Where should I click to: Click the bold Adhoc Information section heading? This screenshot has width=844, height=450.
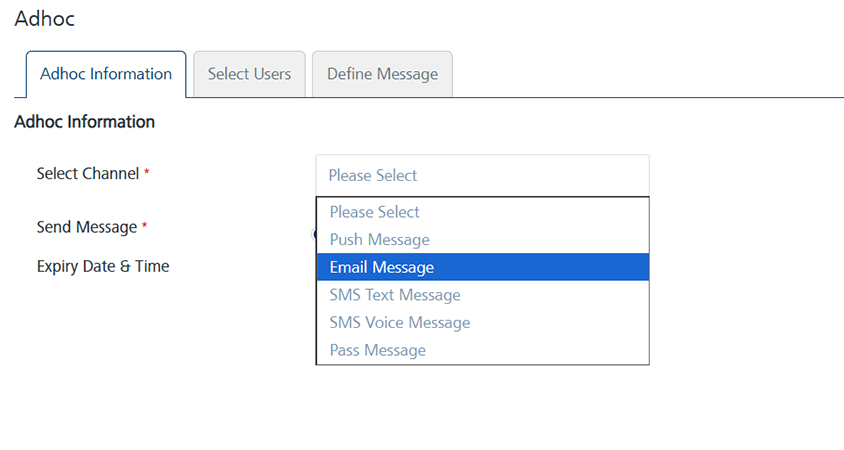84,122
